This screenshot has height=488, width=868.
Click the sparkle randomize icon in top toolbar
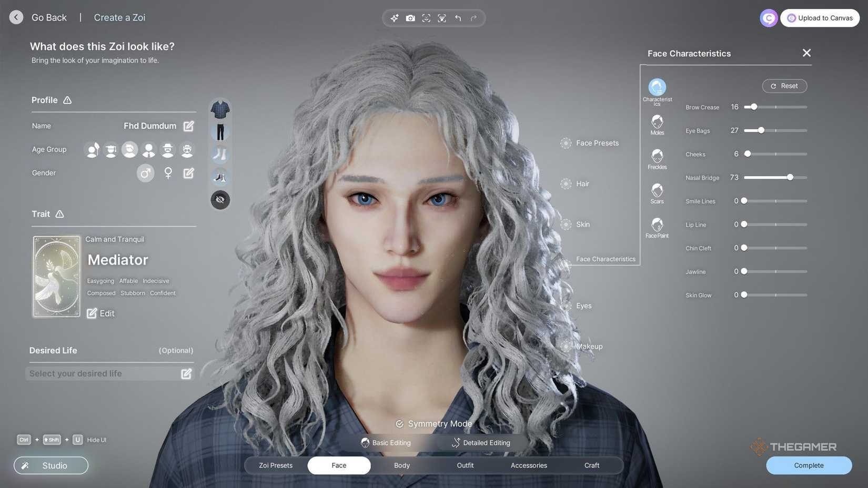click(394, 17)
